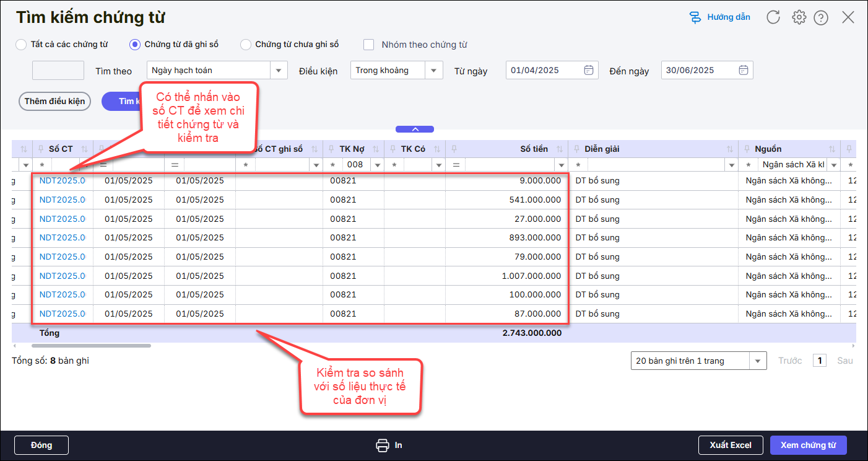This screenshot has height=461, width=868.
Task: Open settings gear icon
Action: coord(799,17)
